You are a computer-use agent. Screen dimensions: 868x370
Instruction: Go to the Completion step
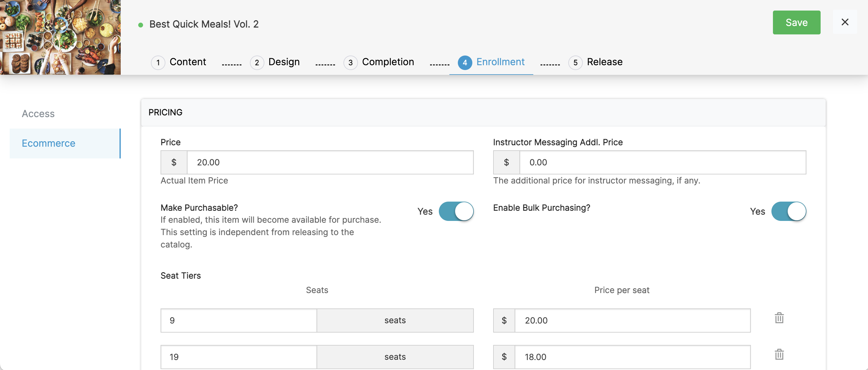click(x=388, y=62)
